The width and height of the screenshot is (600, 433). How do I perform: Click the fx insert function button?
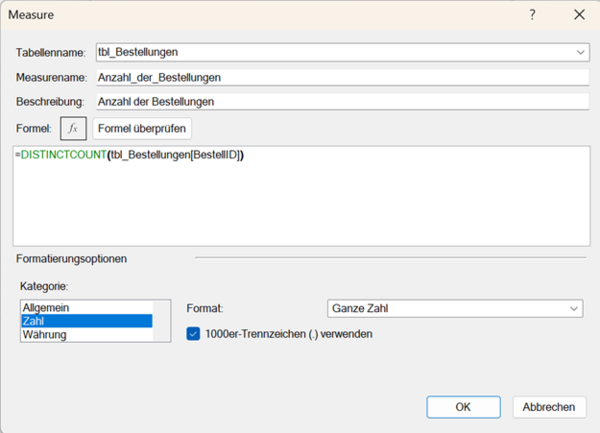click(x=73, y=129)
